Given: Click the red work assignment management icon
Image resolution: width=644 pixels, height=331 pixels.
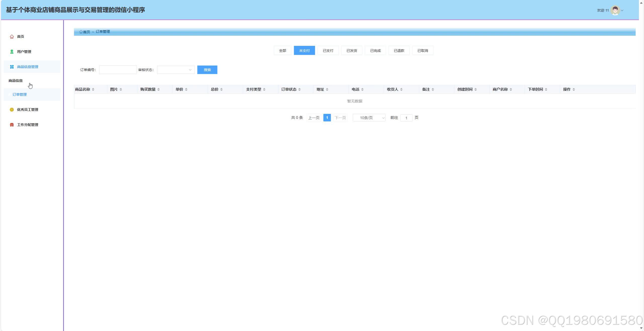Looking at the screenshot, I should tap(12, 125).
